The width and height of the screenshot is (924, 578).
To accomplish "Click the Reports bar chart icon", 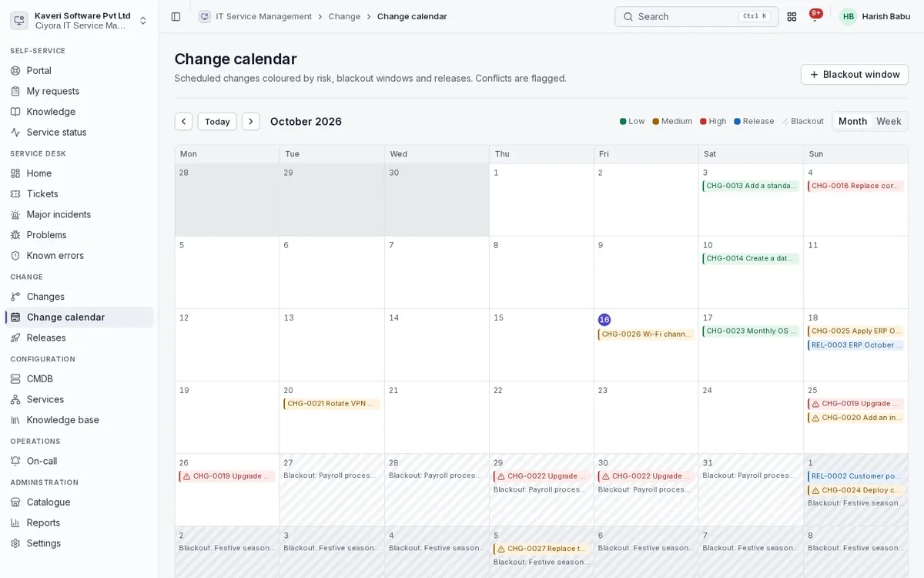I will coord(15,523).
